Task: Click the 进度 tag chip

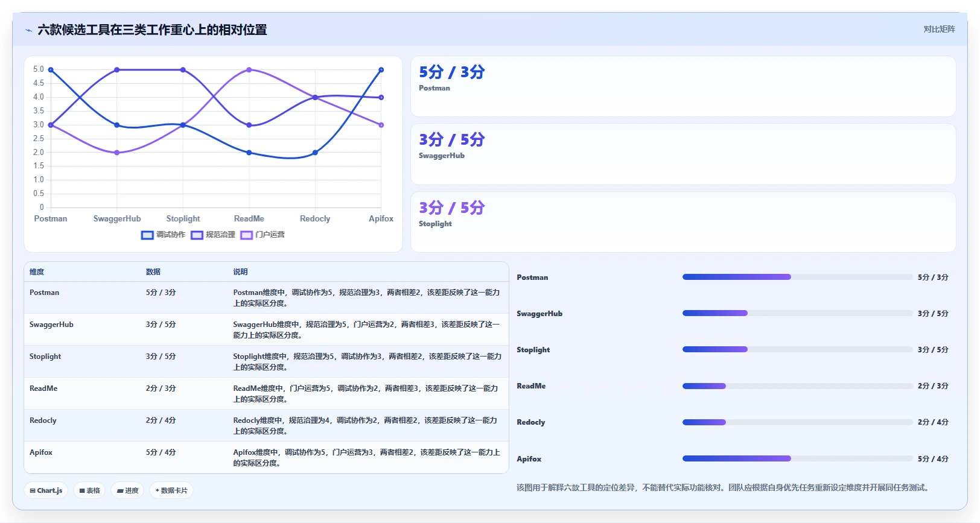Action: point(127,490)
